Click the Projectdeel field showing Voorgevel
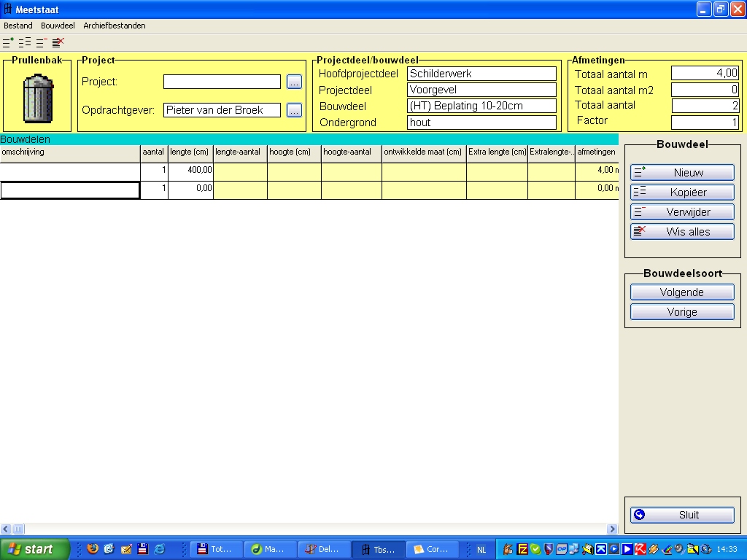Image resolution: width=747 pixels, height=560 pixels. (x=481, y=90)
